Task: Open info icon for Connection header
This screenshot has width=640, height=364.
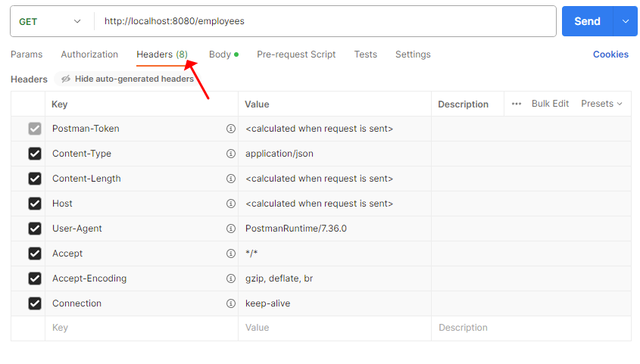Action: point(230,303)
